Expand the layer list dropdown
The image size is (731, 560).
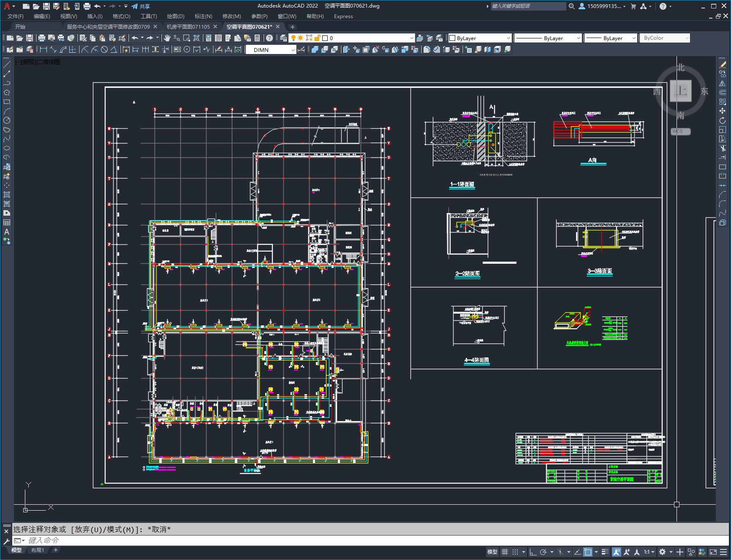click(x=412, y=38)
